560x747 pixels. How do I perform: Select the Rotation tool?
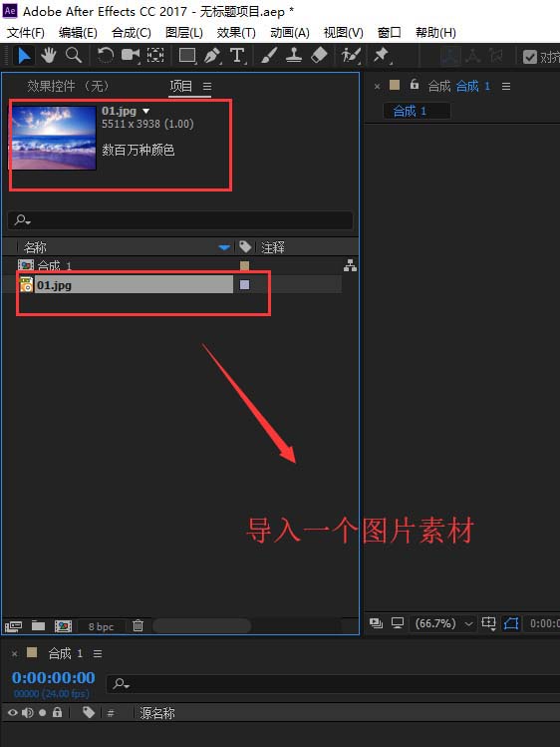click(x=106, y=56)
